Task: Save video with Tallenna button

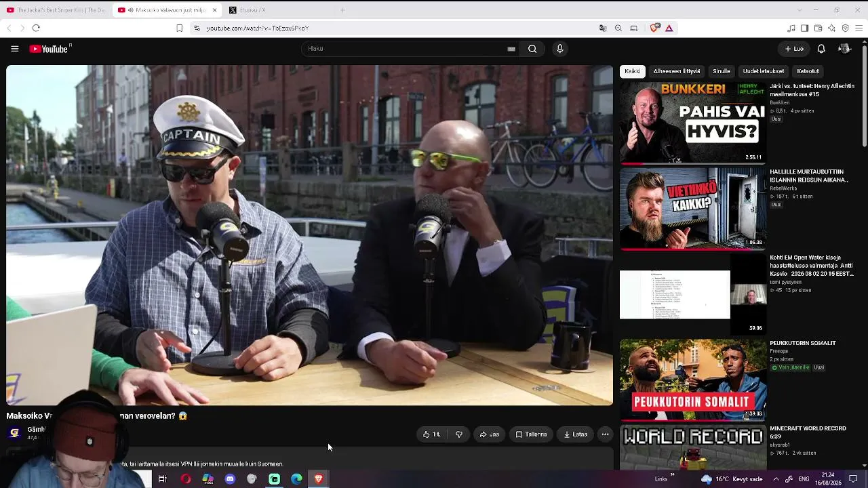Action: [531, 434]
